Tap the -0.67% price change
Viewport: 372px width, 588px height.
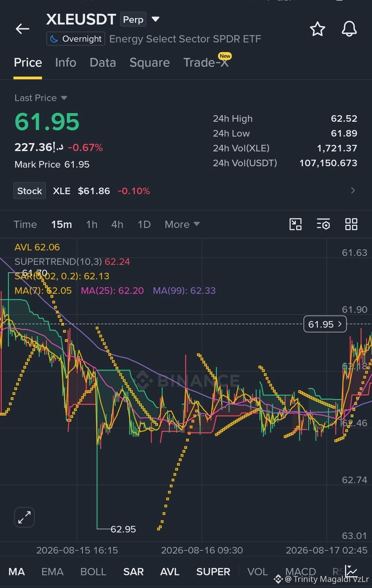point(85,148)
